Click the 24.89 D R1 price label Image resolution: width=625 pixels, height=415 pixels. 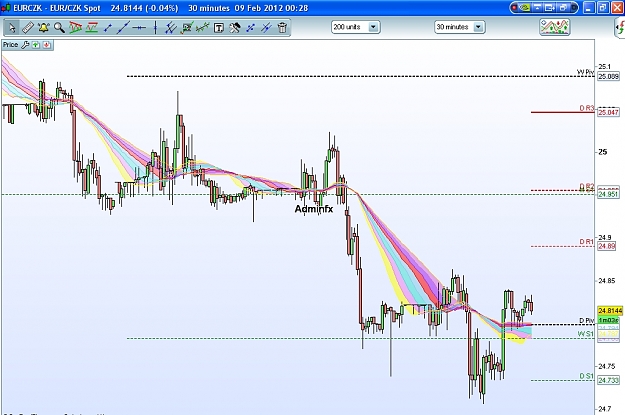tap(606, 246)
